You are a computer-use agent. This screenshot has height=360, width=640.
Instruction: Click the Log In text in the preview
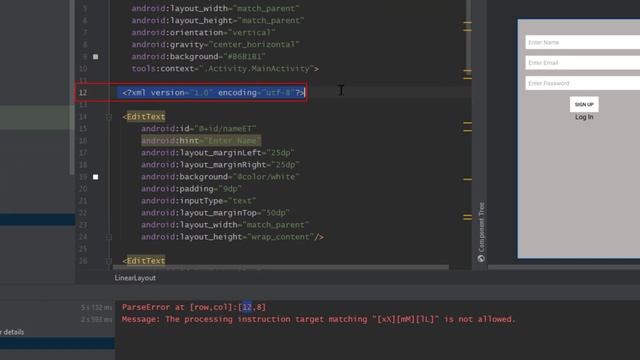pyautogui.click(x=584, y=117)
